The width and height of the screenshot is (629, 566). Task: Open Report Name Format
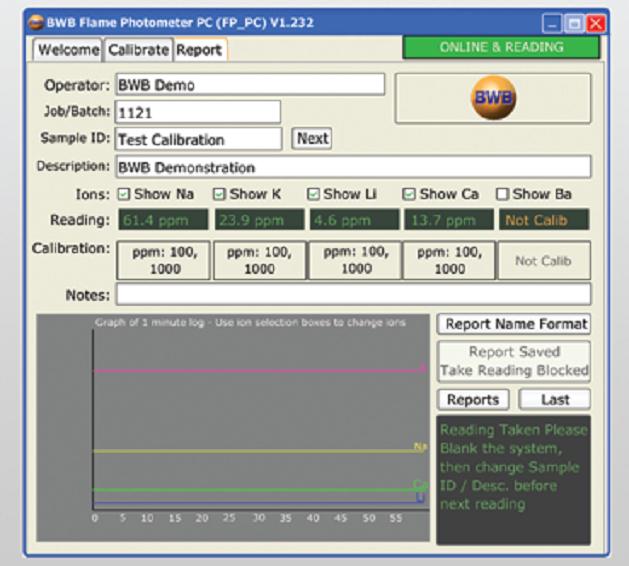(514, 324)
